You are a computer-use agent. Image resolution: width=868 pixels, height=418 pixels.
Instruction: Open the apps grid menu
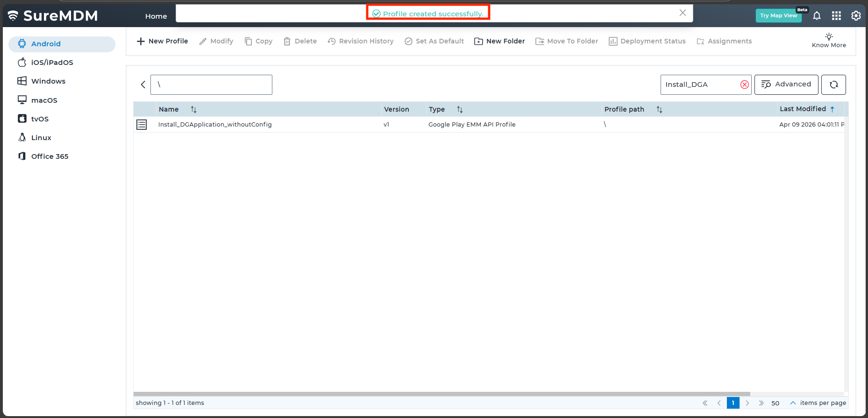836,16
